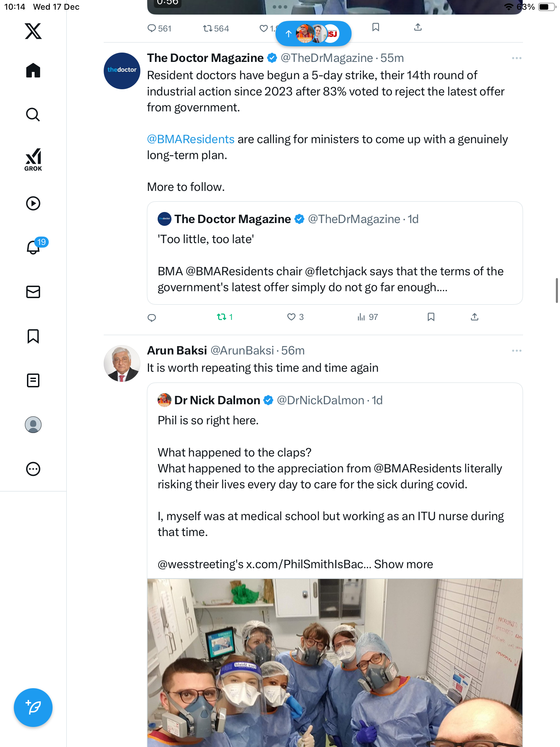Open the @BMAResidents mention link
560x747 pixels.
point(190,139)
